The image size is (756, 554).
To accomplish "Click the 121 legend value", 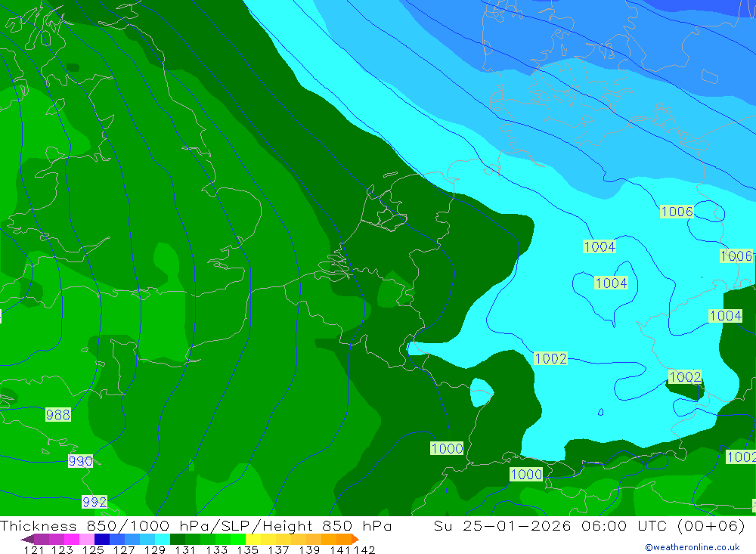I will tap(34, 550).
